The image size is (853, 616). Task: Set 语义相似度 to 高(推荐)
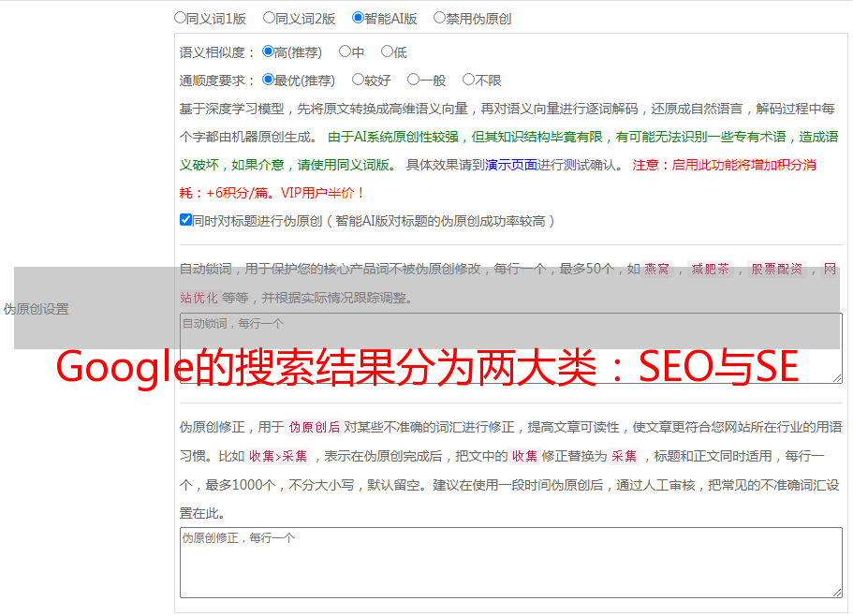click(x=268, y=51)
